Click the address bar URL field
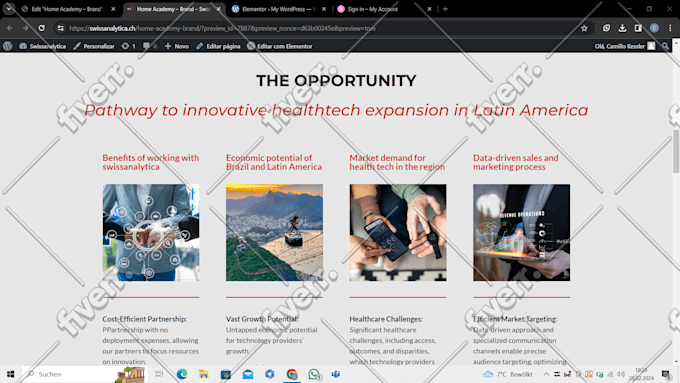Viewport: 680px width, 383px height. [321, 28]
